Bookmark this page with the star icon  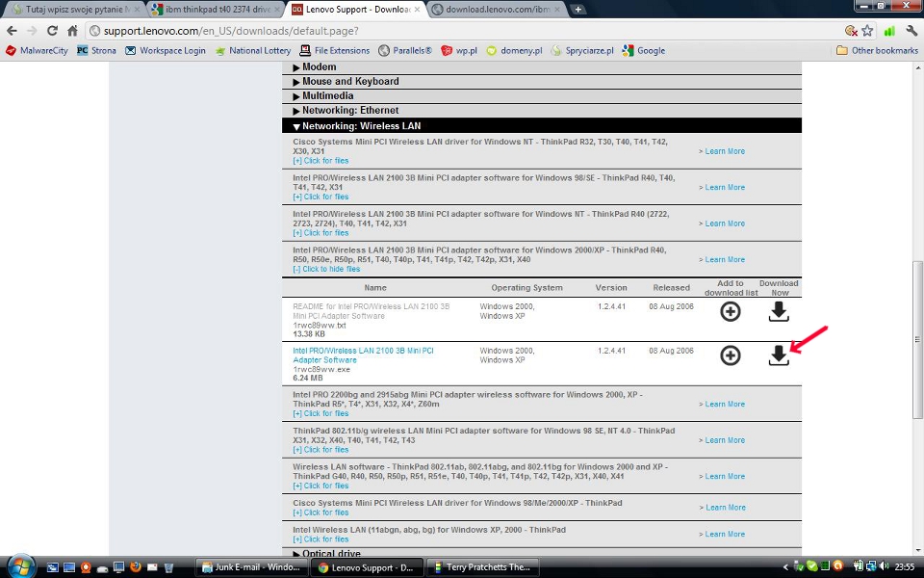pyautogui.click(x=867, y=31)
